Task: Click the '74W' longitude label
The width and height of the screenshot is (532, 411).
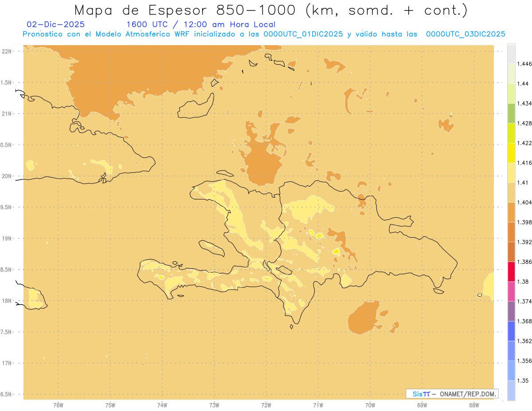Action: click(x=162, y=405)
